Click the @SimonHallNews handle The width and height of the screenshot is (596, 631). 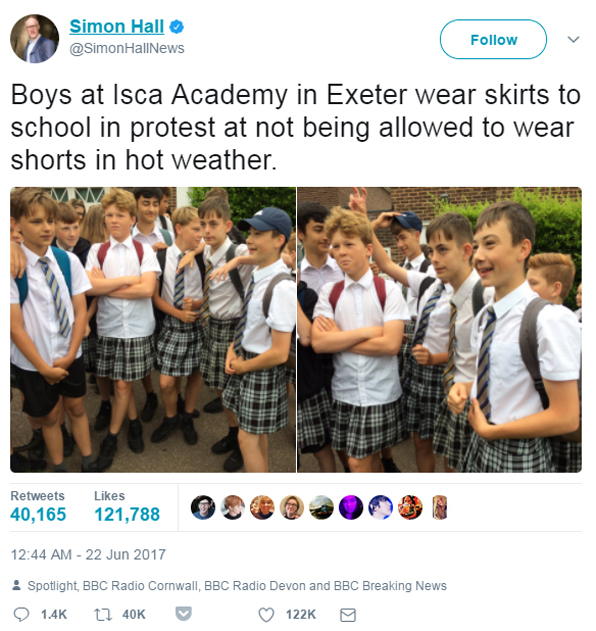pyautogui.click(x=127, y=48)
